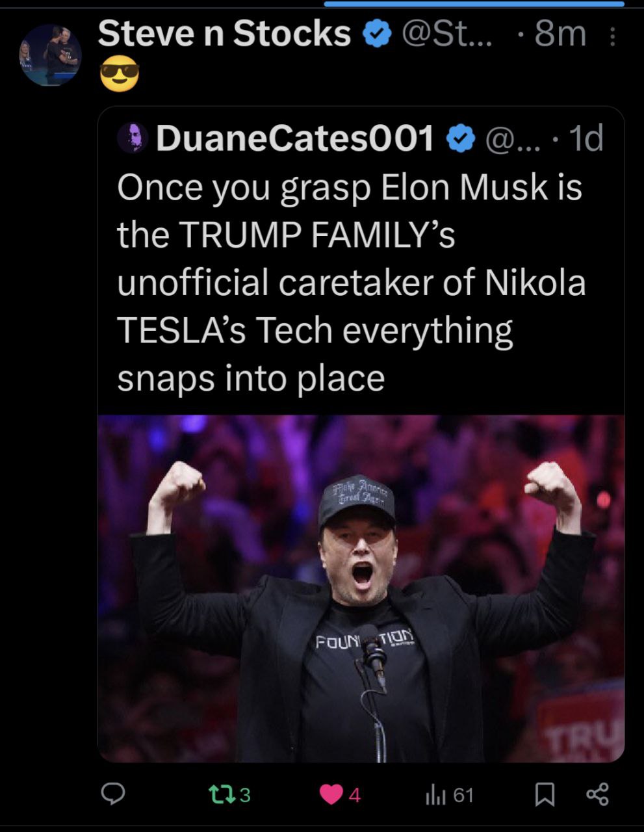Open Steve n Stocks profile avatar
Image resolution: width=644 pixels, height=832 pixels.
pyautogui.click(x=51, y=55)
